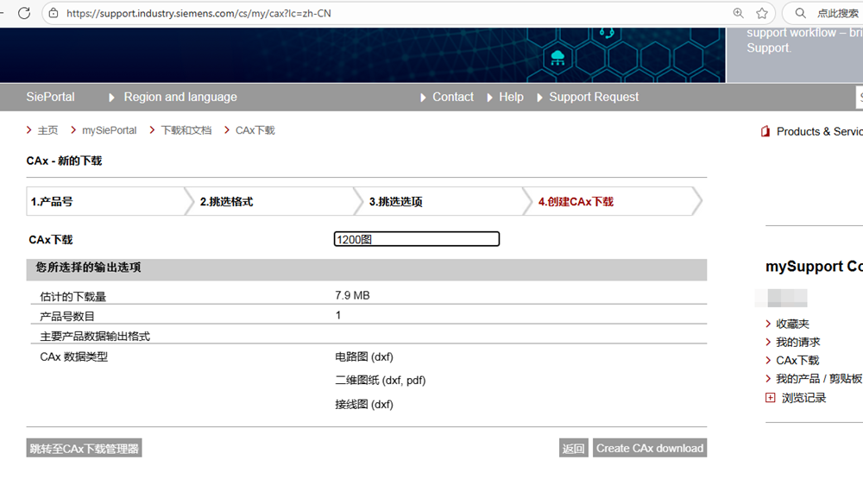Open the Help menu item
The image size is (863, 504).
tap(511, 97)
